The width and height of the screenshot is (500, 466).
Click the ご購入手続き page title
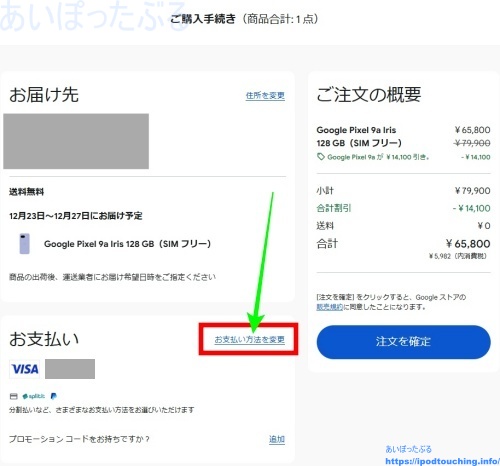(x=203, y=19)
